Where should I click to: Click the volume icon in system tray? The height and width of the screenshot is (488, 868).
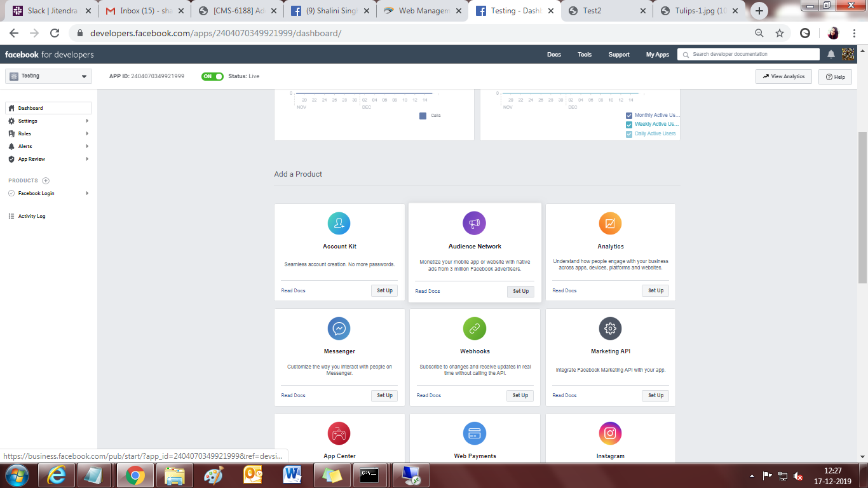point(798,476)
